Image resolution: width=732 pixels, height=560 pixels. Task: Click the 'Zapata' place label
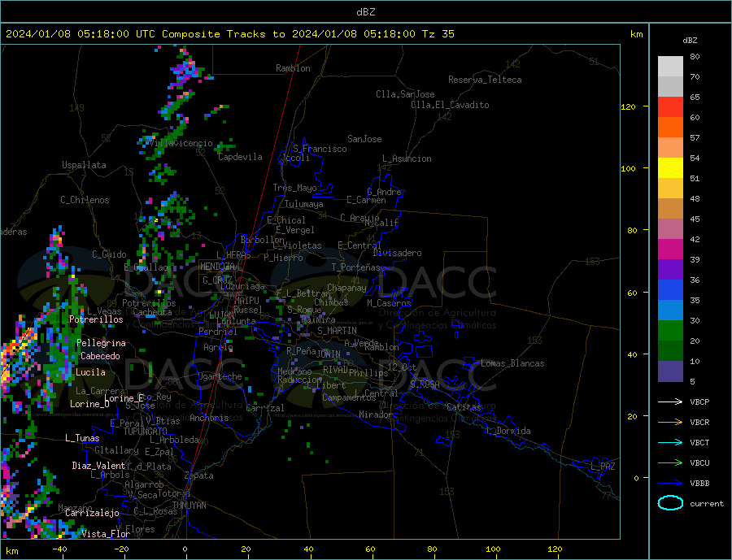(199, 476)
